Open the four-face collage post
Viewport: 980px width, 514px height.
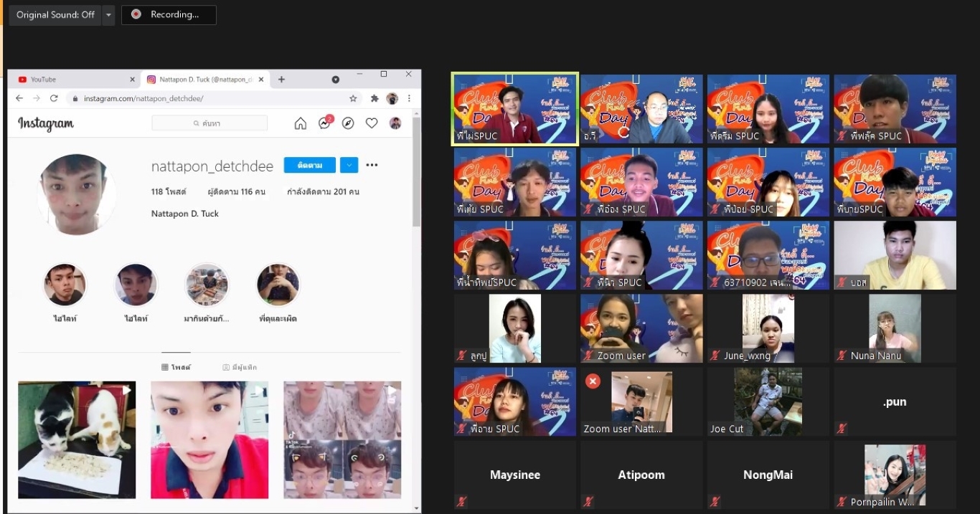342,439
